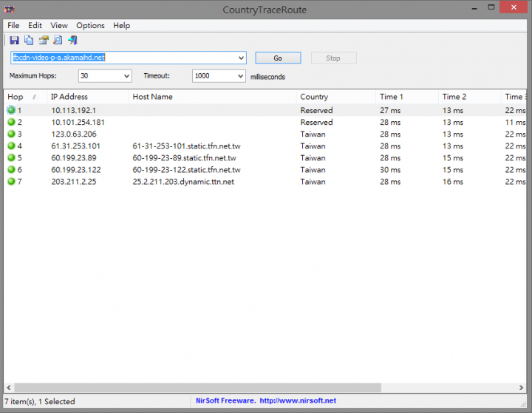Image resolution: width=532 pixels, height=413 pixels.
Task: Select IP address 60.199.23.122
Action: (x=76, y=170)
